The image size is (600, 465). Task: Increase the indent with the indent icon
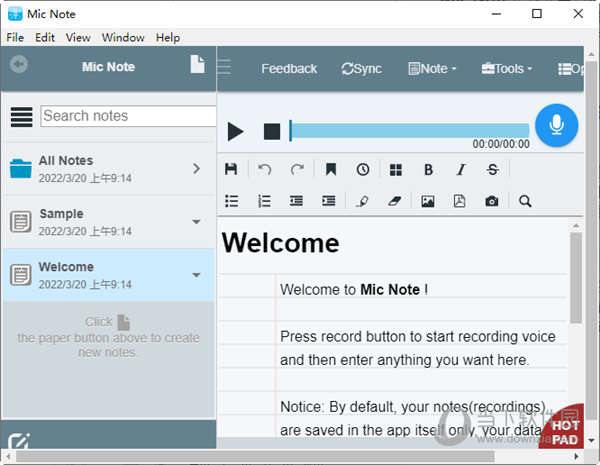pyautogui.click(x=329, y=201)
